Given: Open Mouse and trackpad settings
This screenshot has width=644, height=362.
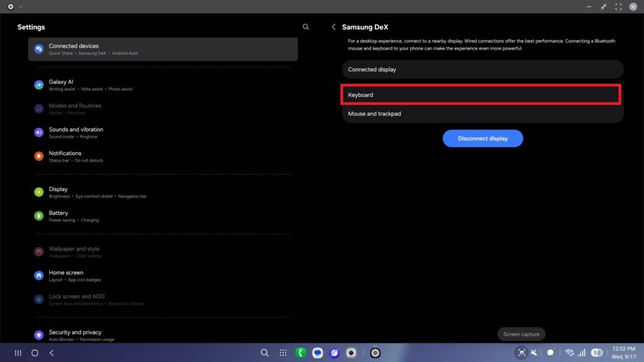Looking at the screenshot, I should coord(482,114).
